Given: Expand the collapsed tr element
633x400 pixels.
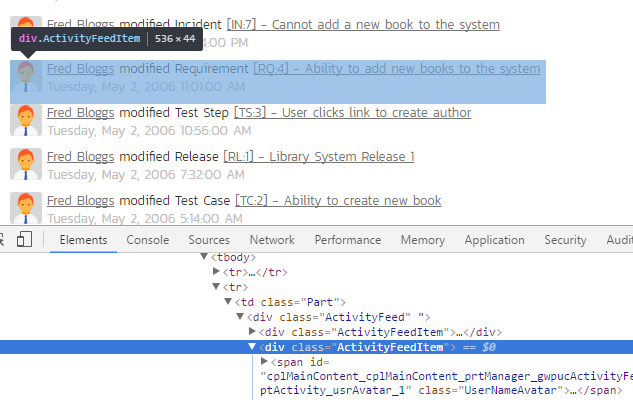Looking at the screenshot, I should 216,272.
